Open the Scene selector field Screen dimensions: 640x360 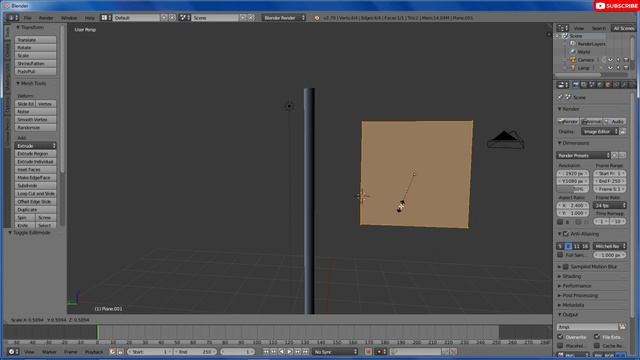[215, 18]
